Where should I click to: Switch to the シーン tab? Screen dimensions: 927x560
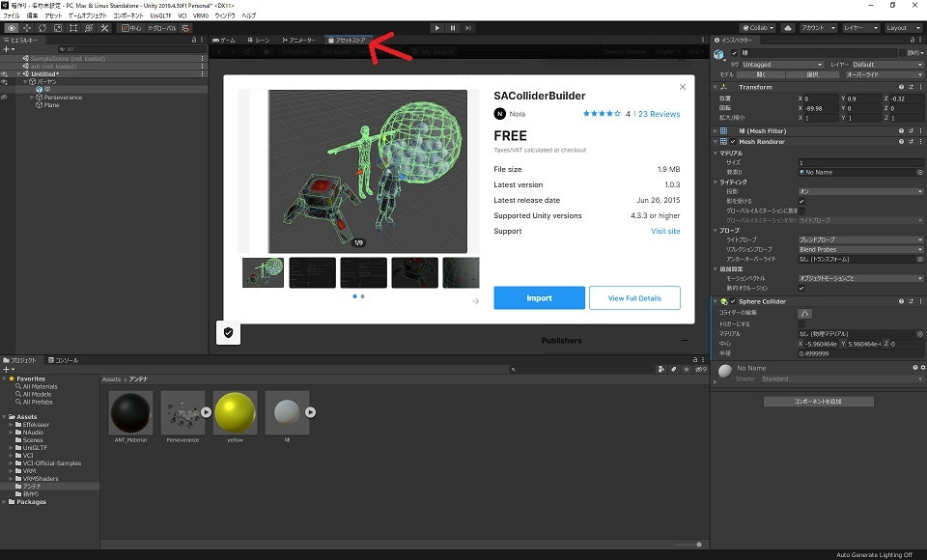click(x=259, y=41)
